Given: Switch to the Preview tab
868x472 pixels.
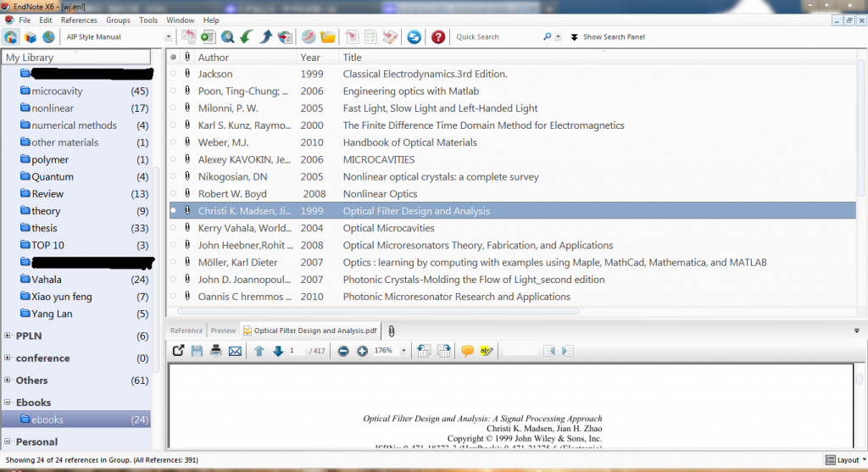Looking at the screenshot, I should [223, 330].
